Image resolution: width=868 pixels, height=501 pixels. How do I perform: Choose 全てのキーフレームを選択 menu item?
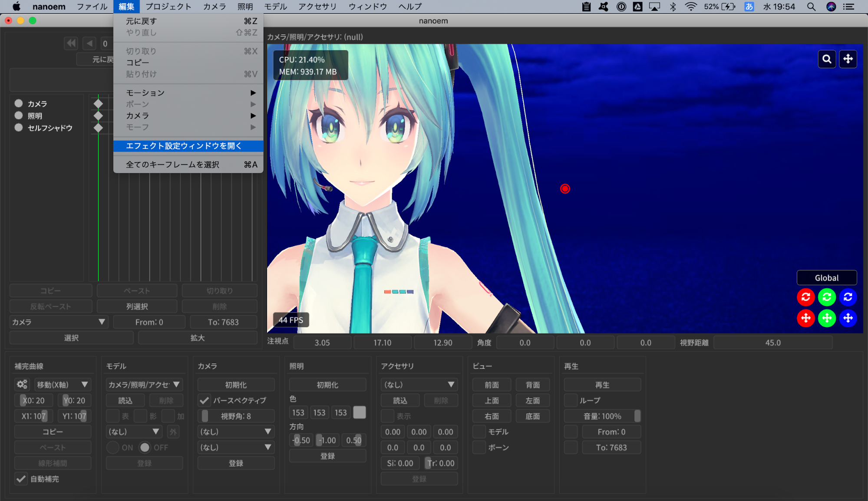(x=188, y=165)
